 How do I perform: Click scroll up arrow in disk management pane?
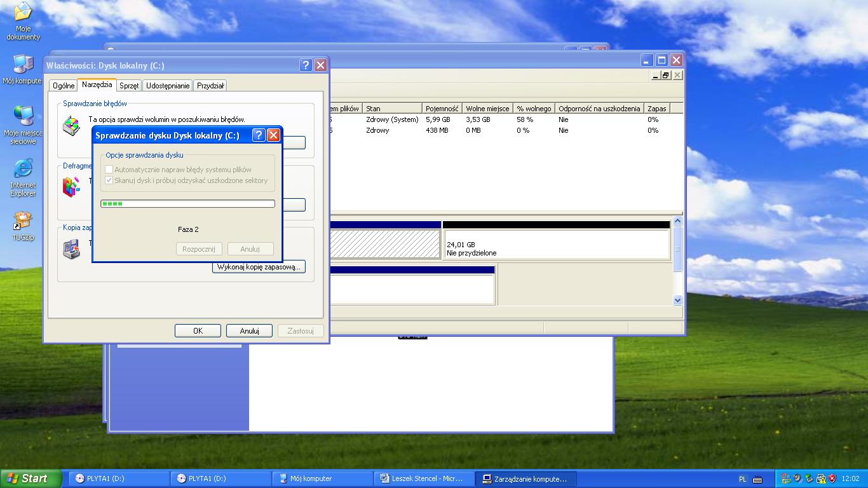coord(677,221)
